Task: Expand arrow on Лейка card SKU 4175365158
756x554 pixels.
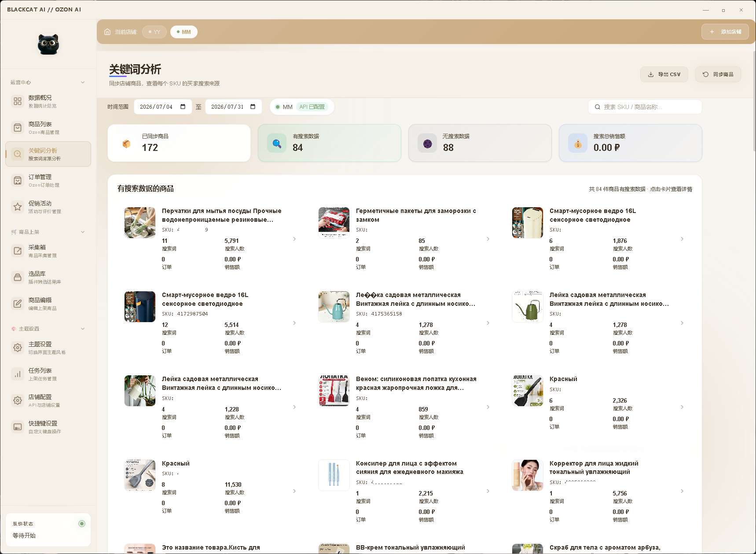Action: pyautogui.click(x=488, y=323)
